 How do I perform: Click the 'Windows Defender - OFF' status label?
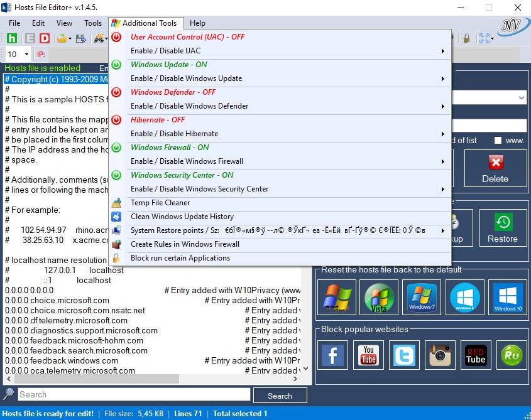[173, 92]
